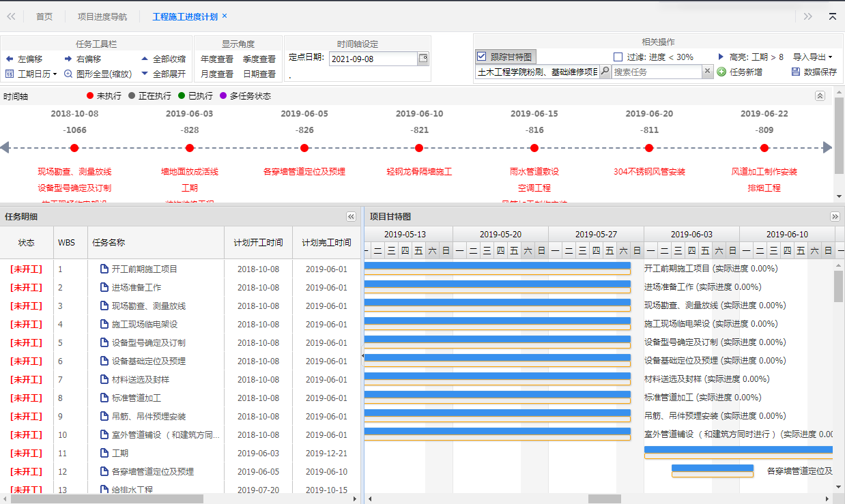Click the 左偏移 left-shift arrow icon

tap(10, 59)
